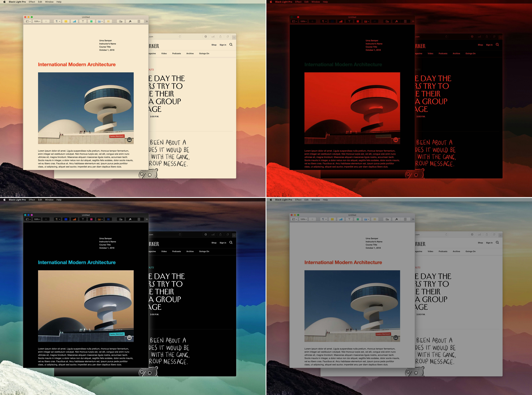Click Comment note icon in the sepia-tinted Pages toolbar
This screenshot has height=395, width=532.
(x=108, y=21)
